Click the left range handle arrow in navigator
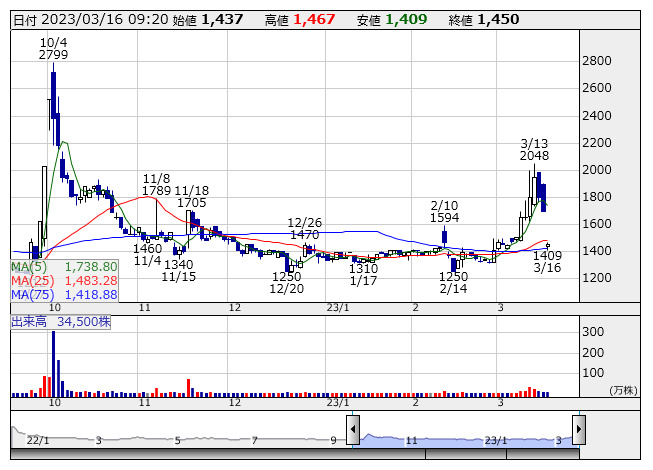The height and width of the screenshot is (470, 653). point(353,430)
